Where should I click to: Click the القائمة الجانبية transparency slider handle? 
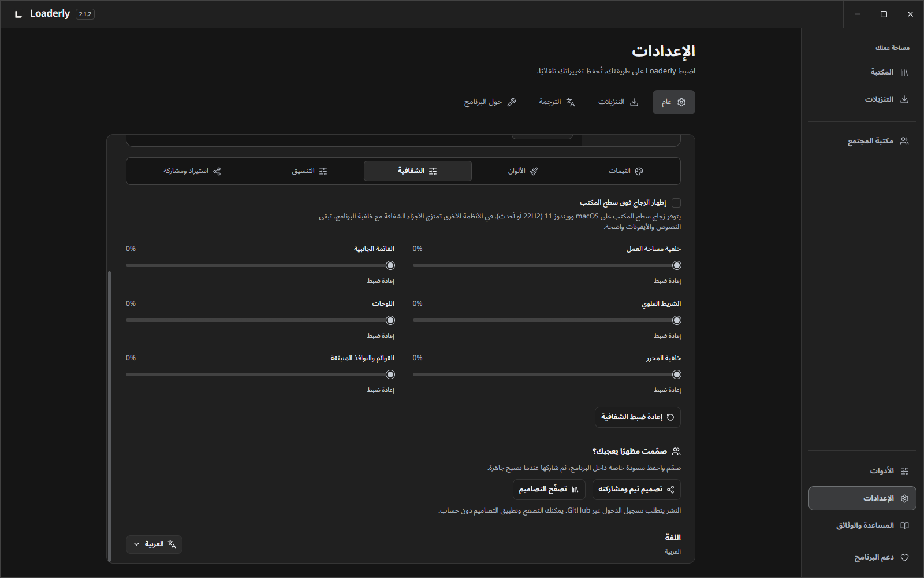coord(390,265)
